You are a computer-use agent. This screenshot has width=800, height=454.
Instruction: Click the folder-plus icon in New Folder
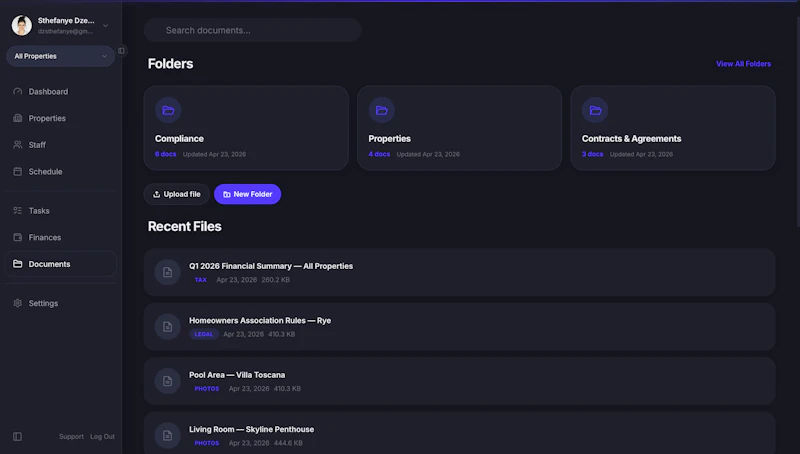227,194
